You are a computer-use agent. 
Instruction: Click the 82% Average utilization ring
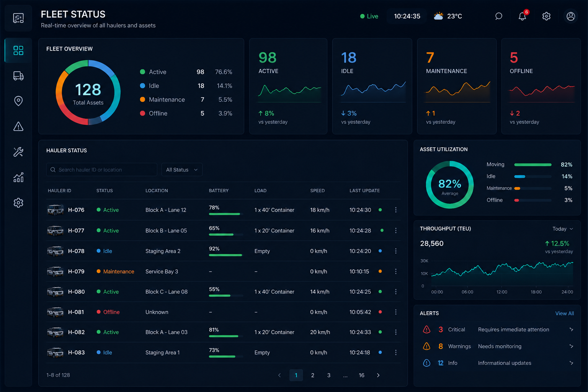pos(450,185)
